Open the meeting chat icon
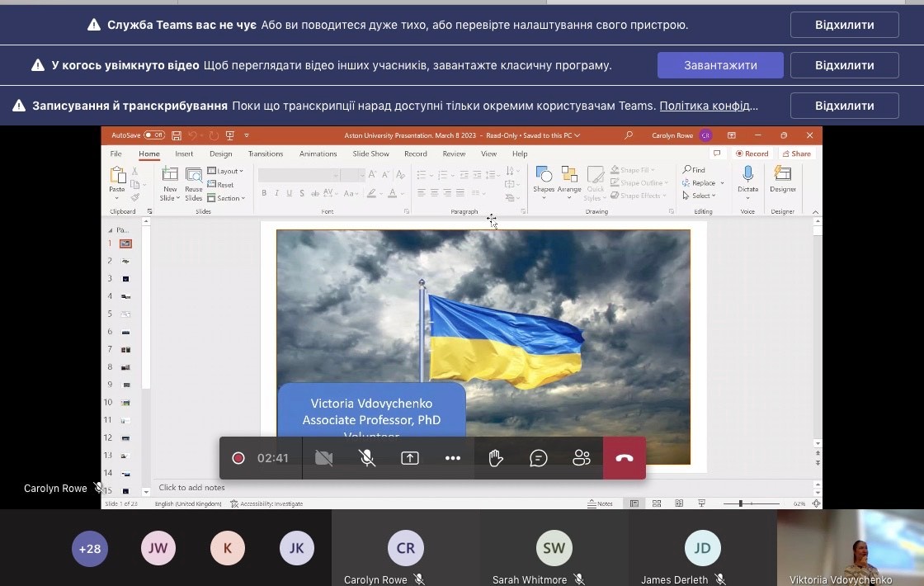 [x=539, y=458]
